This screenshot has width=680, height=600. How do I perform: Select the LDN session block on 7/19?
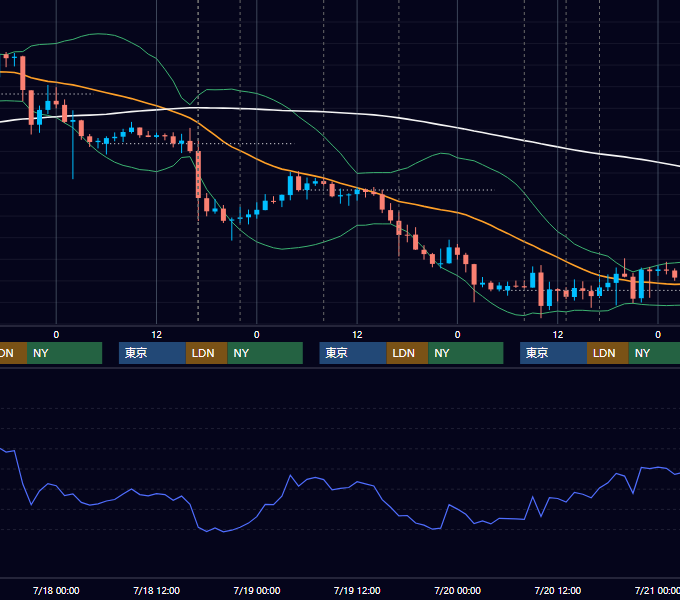click(x=407, y=353)
